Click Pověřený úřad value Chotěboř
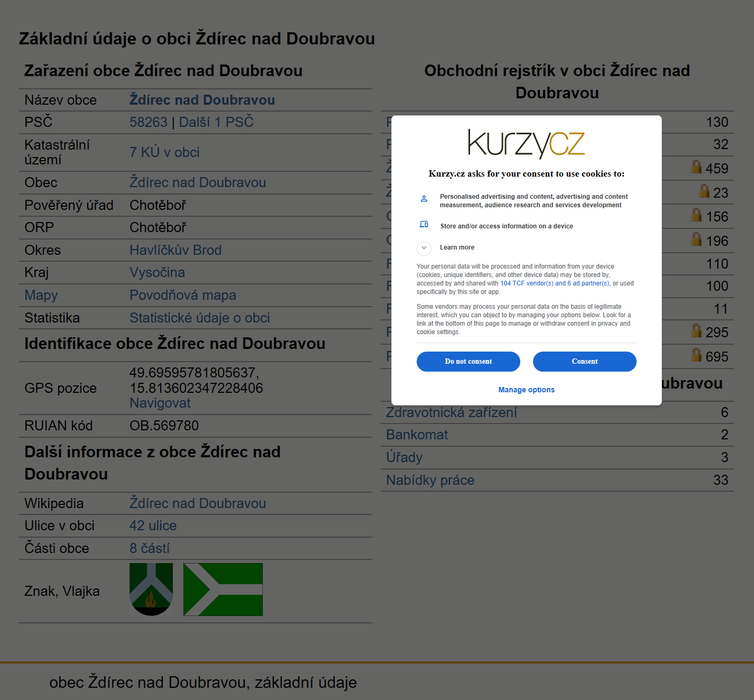The height and width of the screenshot is (700, 754). tap(158, 205)
